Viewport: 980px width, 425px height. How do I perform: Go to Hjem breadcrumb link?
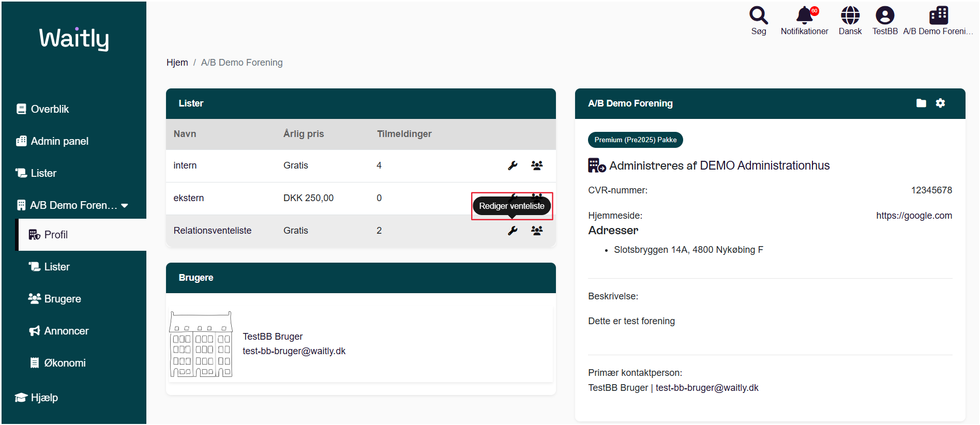(x=177, y=63)
